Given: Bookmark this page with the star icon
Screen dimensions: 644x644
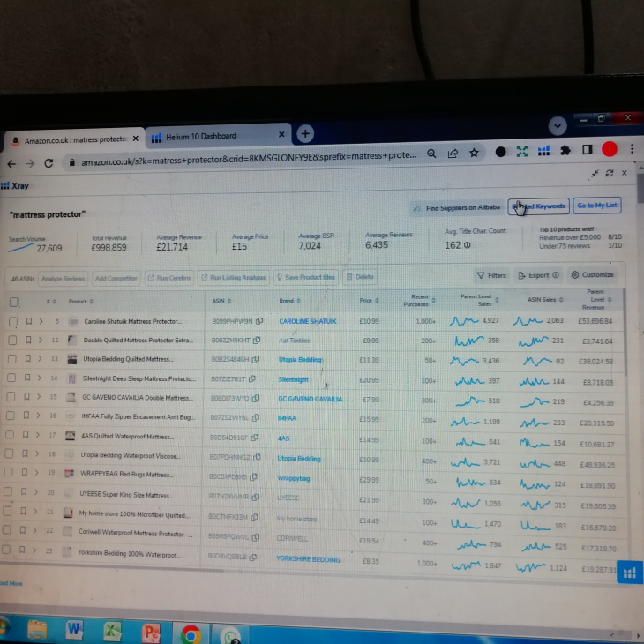Looking at the screenshot, I should coord(474,154).
